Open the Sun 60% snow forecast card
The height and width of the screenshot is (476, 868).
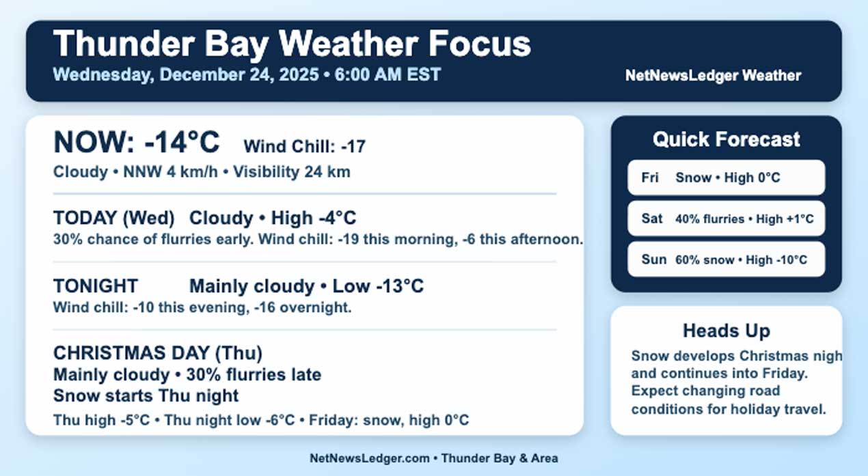(x=726, y=260)
